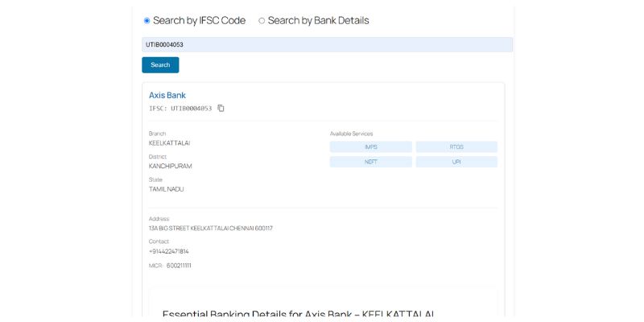The width and height of the screenshot is (644, 322).
Task: Click the IFSC: UTIB0004053 text
Action: pos(180,109)
